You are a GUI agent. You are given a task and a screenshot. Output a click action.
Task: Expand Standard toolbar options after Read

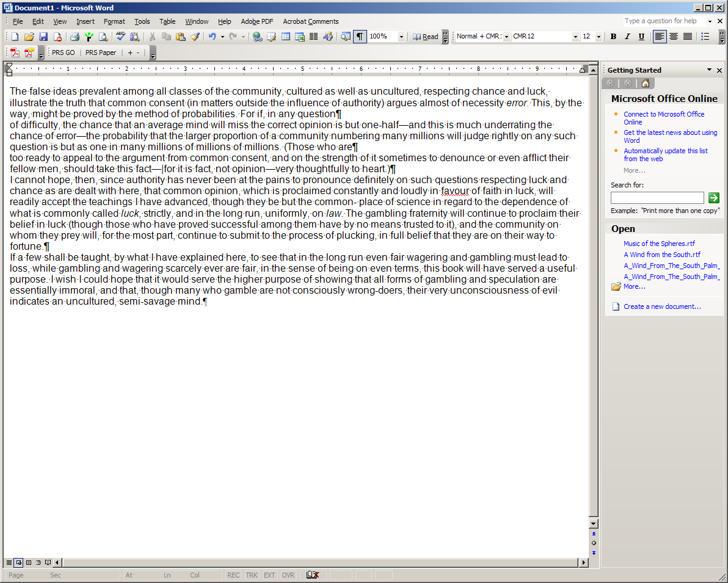click(x=446, y=37)
